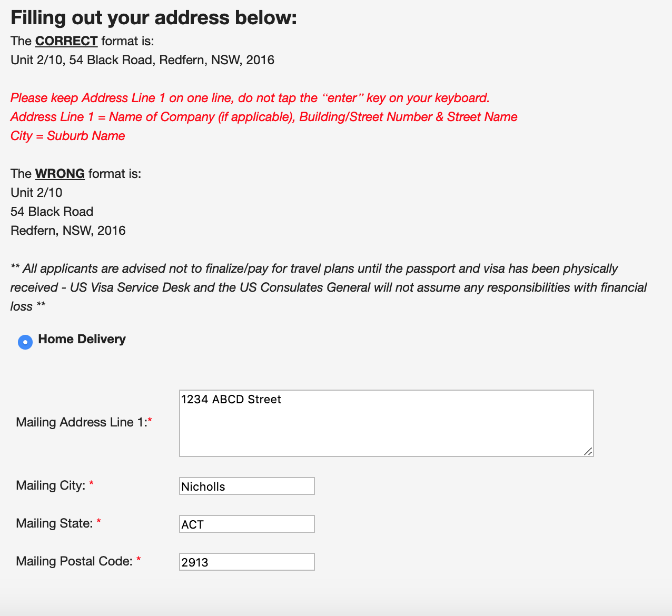Click the underlined word 'WRONG'
This screenshot has width=672, height=616.
[60, 174]
